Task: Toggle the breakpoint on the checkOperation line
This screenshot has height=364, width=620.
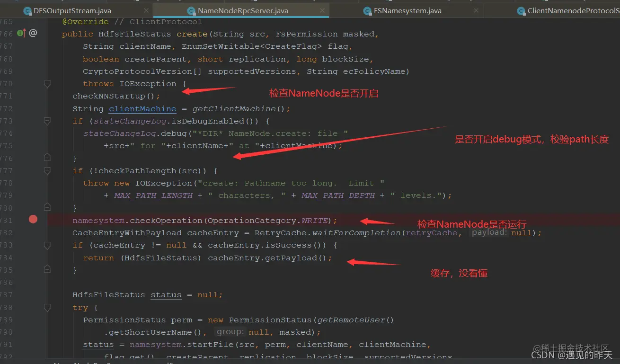Action: click(x=33, y=219)
